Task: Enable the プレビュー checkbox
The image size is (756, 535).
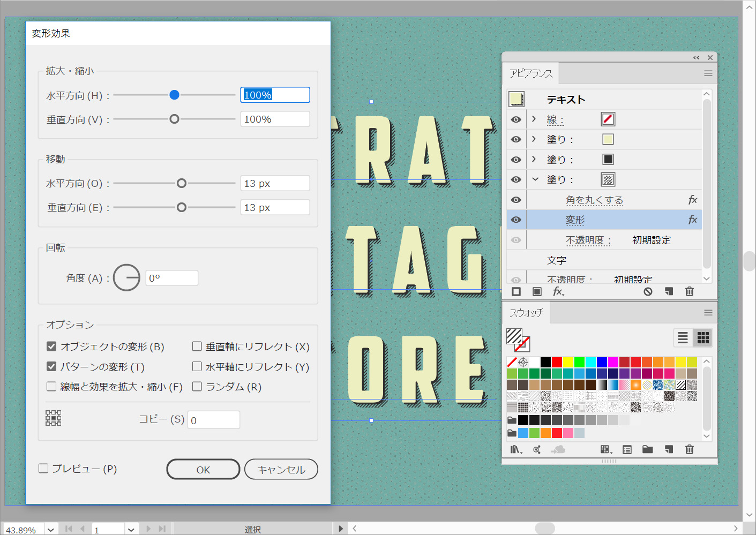Action: [44, 469]
